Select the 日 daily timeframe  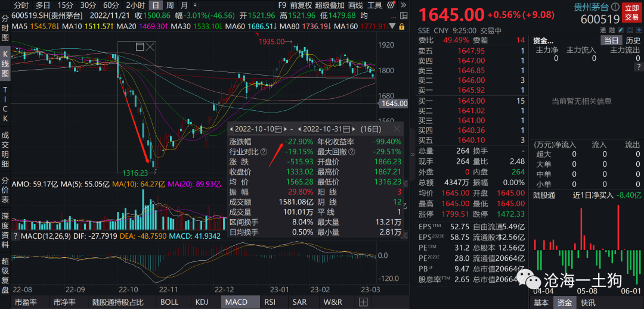point(155,5)
